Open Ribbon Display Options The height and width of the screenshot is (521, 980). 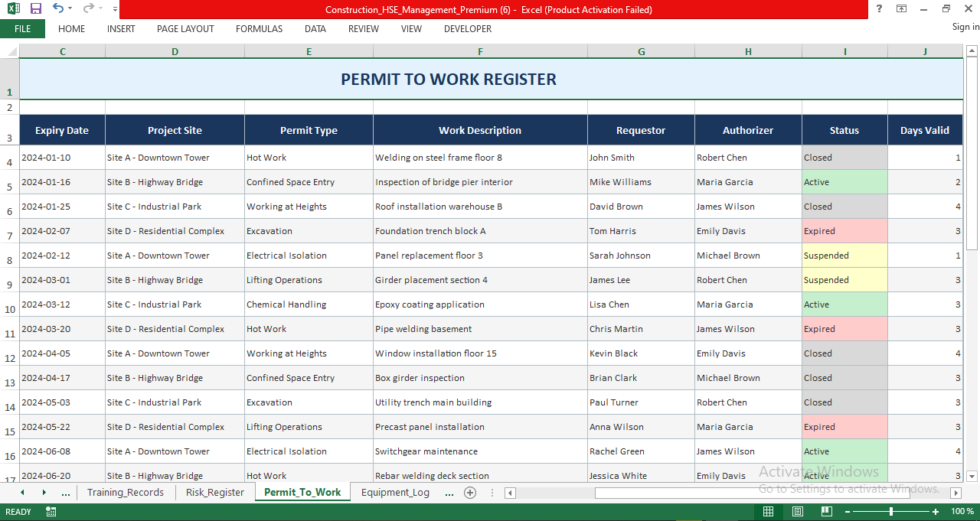coord(902,8)
